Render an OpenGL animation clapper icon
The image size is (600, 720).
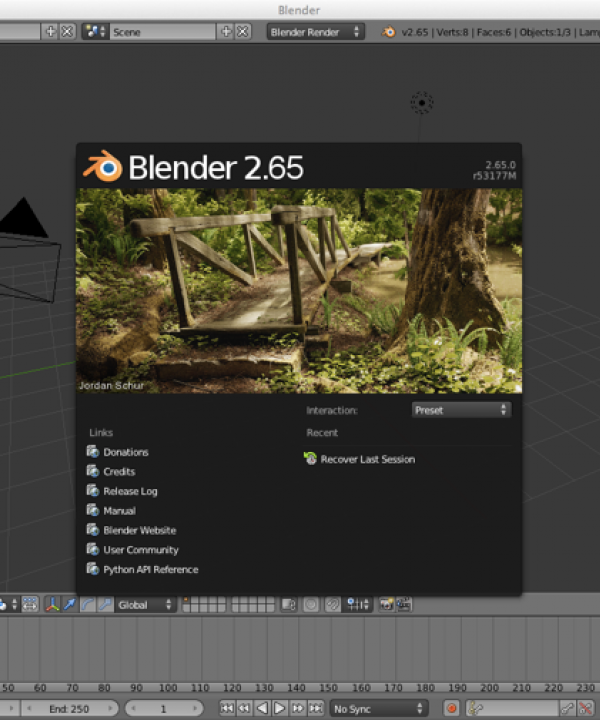[404, 605]
